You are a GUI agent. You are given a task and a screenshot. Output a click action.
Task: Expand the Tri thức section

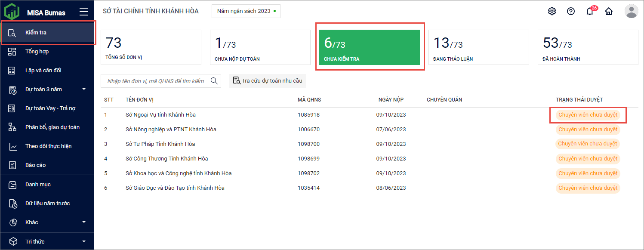(x=84, y=242)
